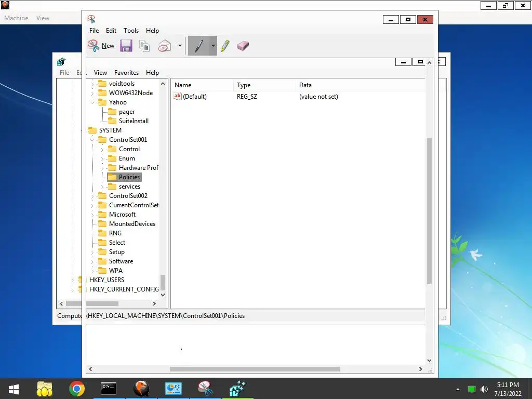Click the snip vertical scrollbar thumb
Screen dimensions: 532x399
[x=429, y=211]
